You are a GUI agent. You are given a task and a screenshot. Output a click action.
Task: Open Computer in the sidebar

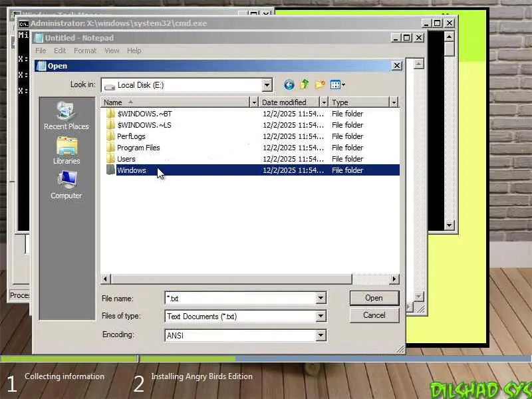(x=66, y=185)
